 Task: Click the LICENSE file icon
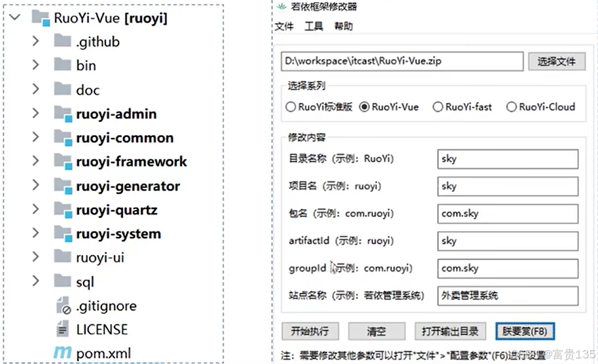(63, 329)
